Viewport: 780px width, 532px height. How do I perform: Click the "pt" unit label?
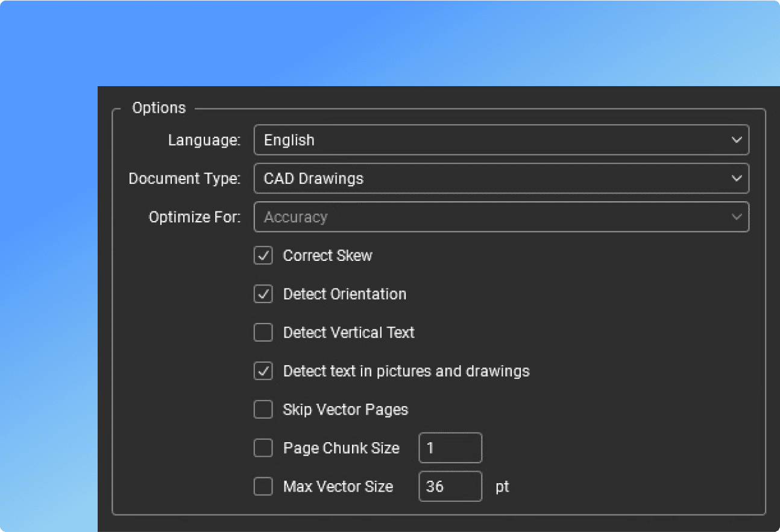pos(502,487)
